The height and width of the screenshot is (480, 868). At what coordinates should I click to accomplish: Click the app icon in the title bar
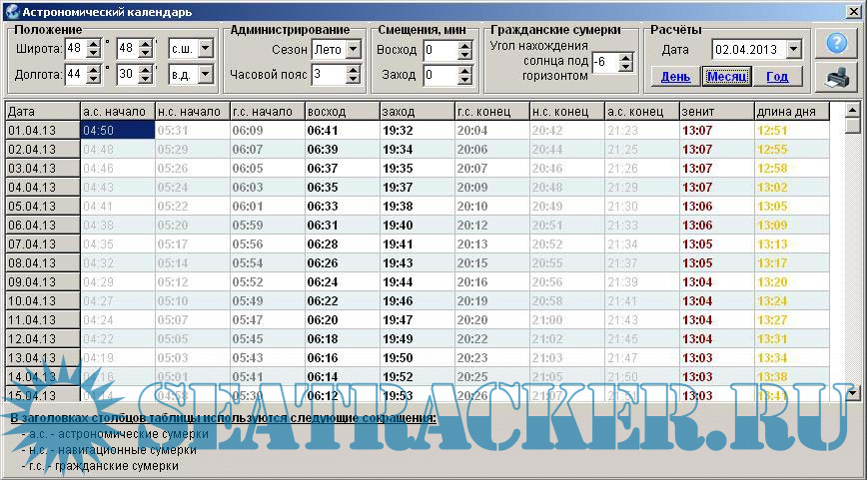(x=11, y=11)
